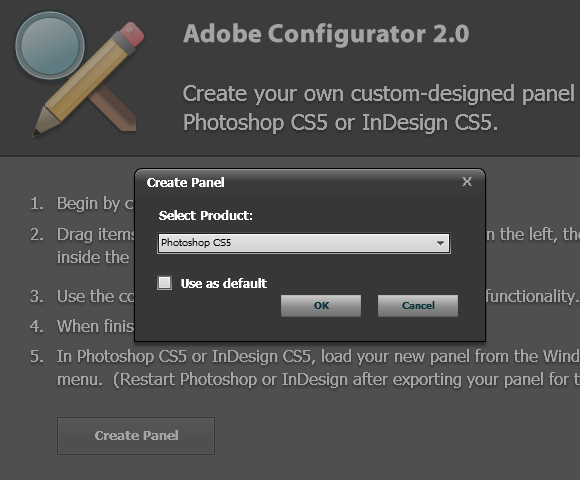Click the "Photoshop CS5 or InDesign CS5." header line
This screenshot has width=580, height=480.
[x=340, y=122]
